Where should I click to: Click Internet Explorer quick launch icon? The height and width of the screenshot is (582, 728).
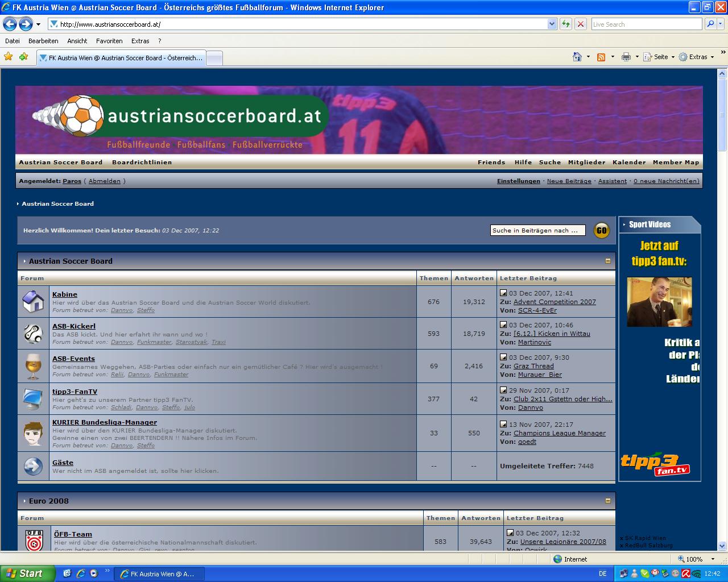click(80, 573)
